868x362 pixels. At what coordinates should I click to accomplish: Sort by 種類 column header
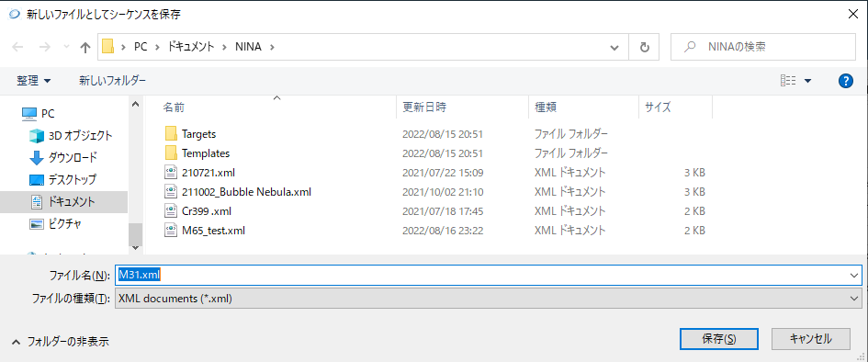[x=546, y=107]
